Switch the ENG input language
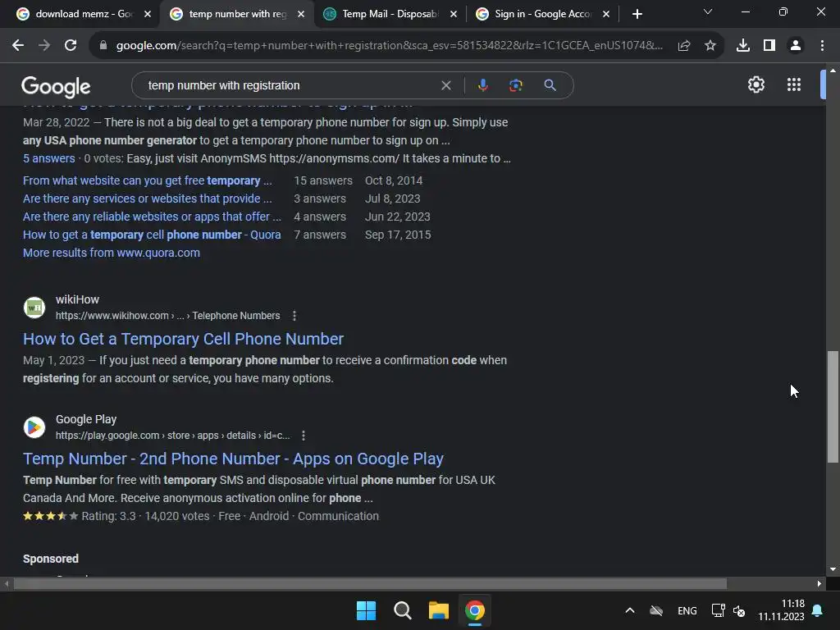The height and width of the screenshot is (630, 840). click(x=687, y=610)
